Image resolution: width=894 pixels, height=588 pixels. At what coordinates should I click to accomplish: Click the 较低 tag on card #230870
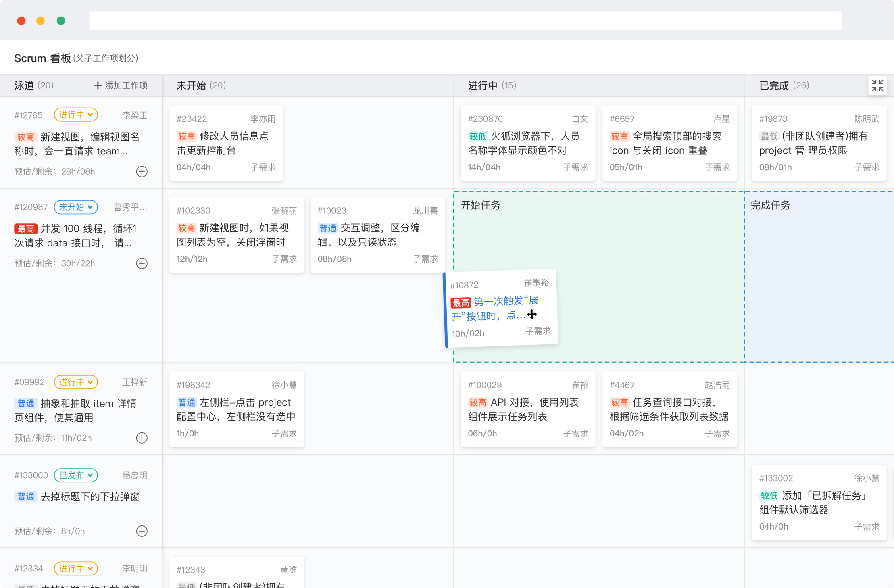[x=477, y=136]
